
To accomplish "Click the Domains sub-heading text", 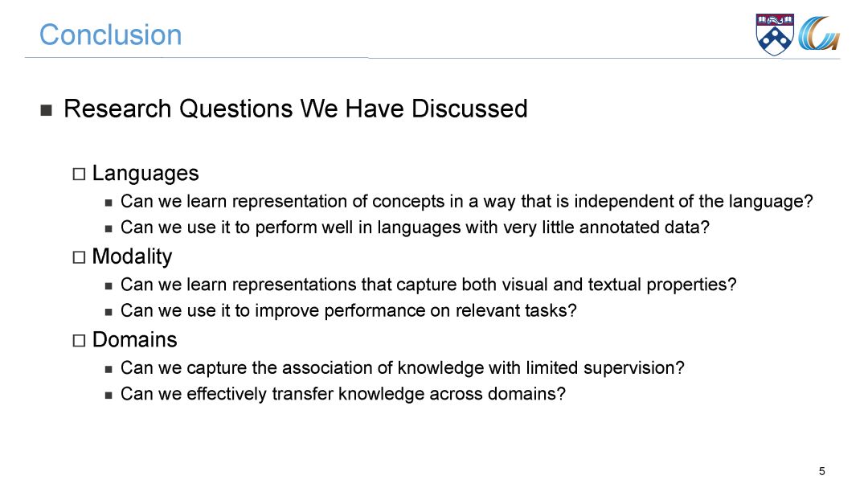I will (x=134, y=339).
